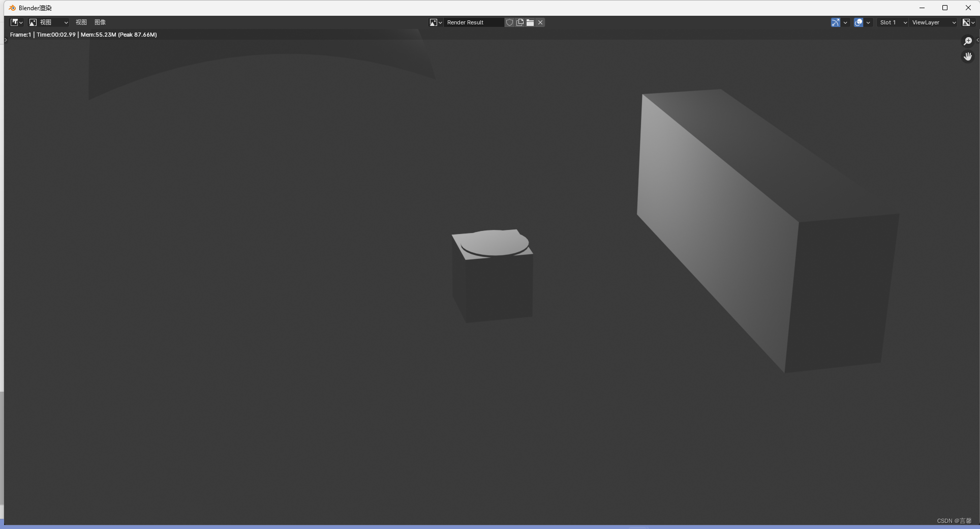Open the editor mode selector showing 视图
The height and width of the screenshot is (529, 980).
(48, 22)
